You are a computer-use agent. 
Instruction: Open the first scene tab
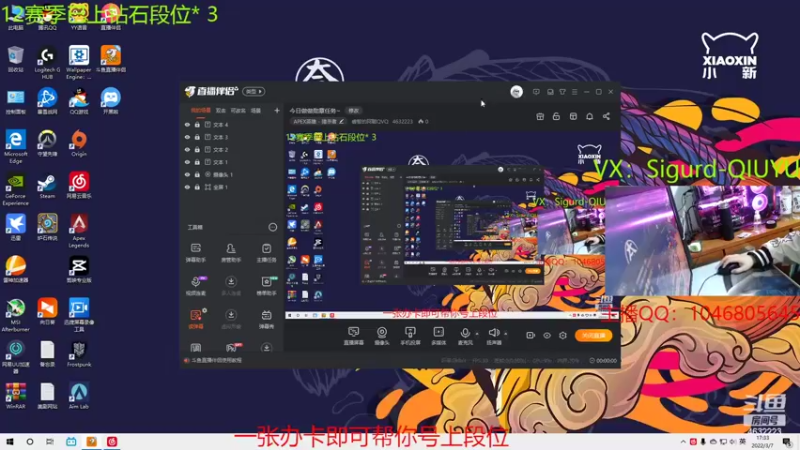(201, 110)
